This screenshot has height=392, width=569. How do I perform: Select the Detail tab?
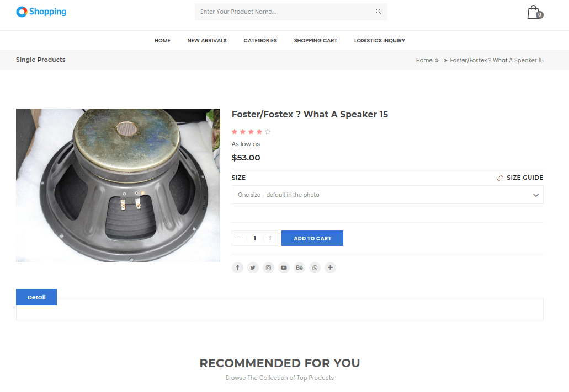tap(36, 297)
